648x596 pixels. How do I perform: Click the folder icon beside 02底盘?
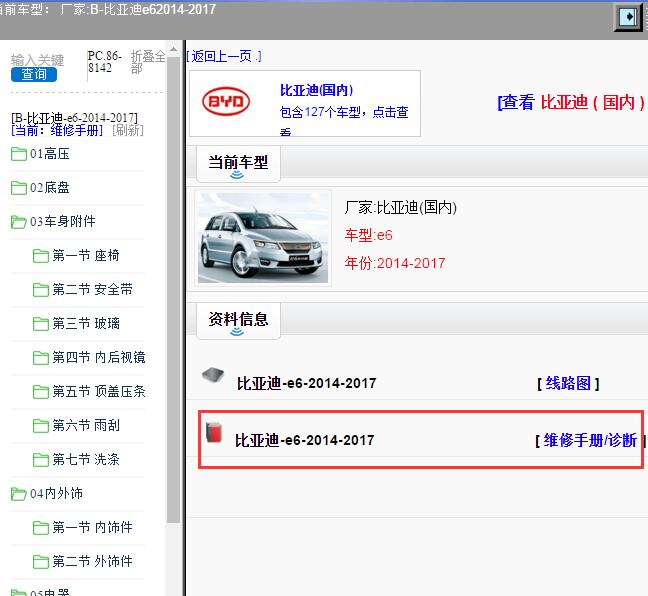click(x=19, y=188)
